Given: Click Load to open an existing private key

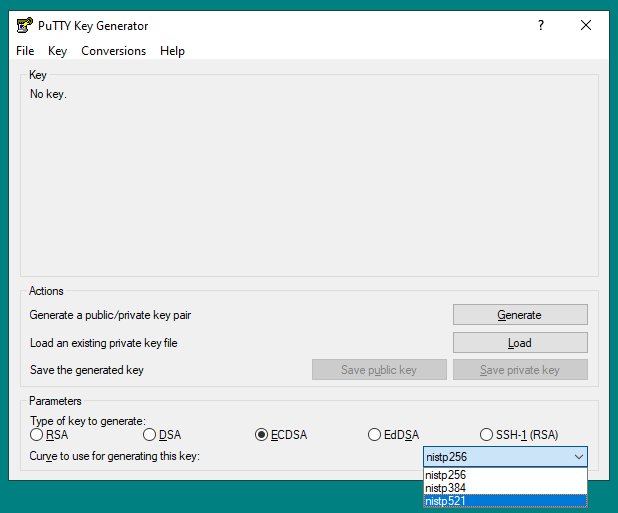Looking at the screenshot, I should tap(519, 343).
